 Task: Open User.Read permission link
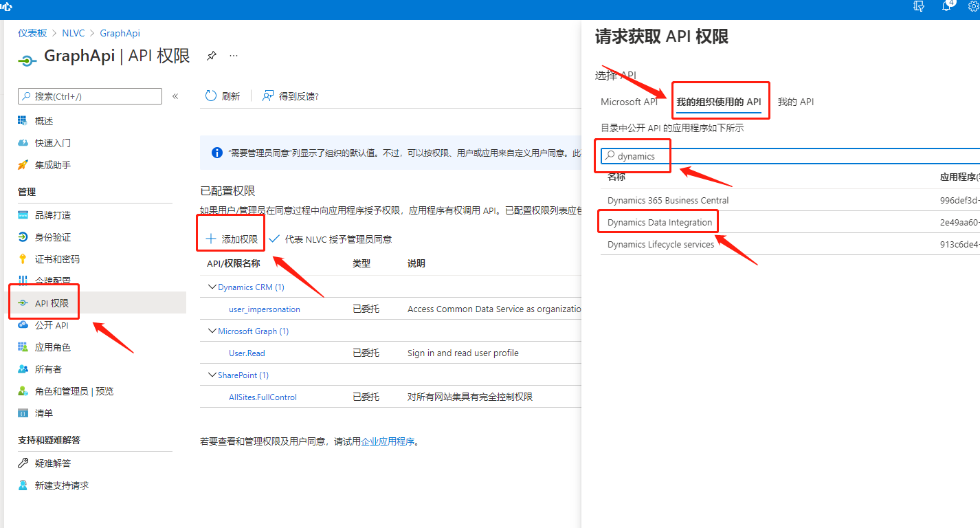pos(247,353)
